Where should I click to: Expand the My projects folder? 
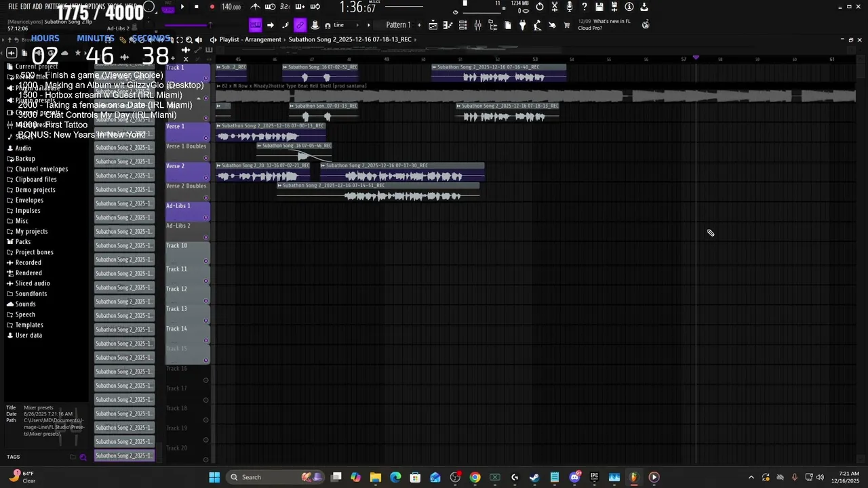31,231
